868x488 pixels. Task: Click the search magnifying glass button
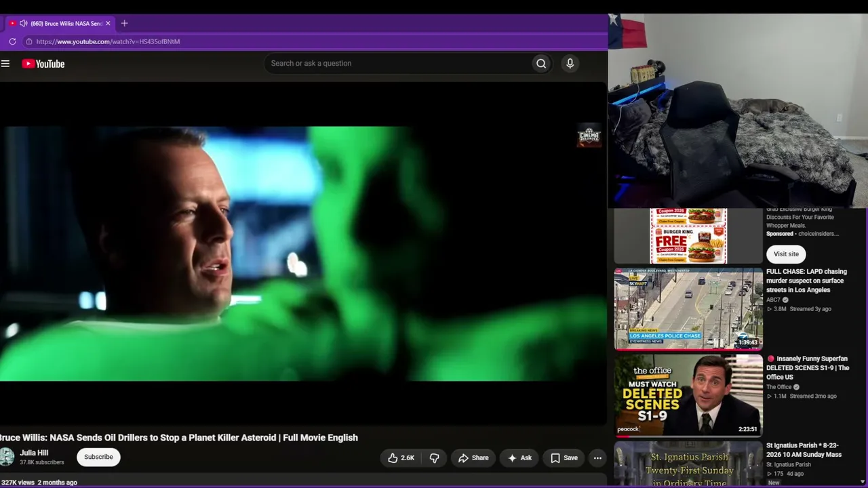(x=541, y=64)
